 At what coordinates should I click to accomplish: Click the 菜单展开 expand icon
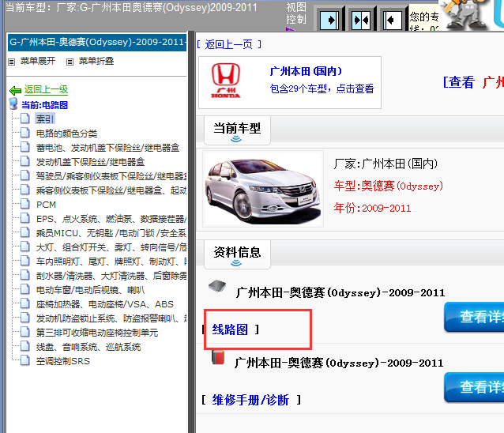(x=12, y=62)
